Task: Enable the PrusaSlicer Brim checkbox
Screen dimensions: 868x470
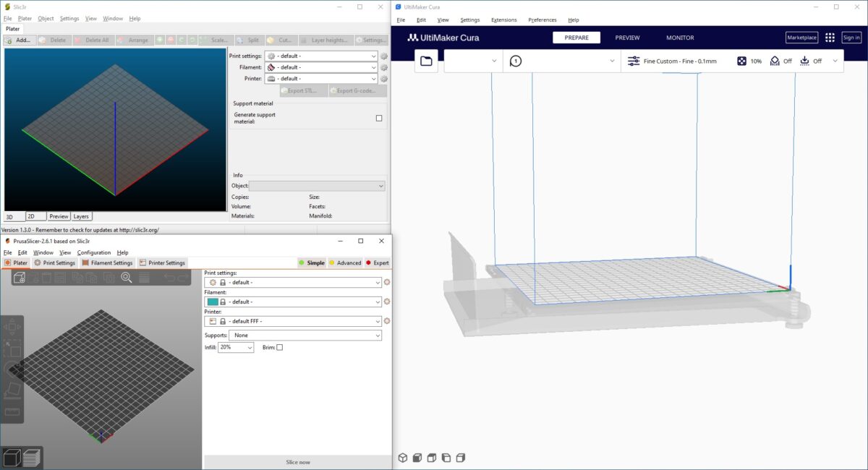Action: point(280,348)
